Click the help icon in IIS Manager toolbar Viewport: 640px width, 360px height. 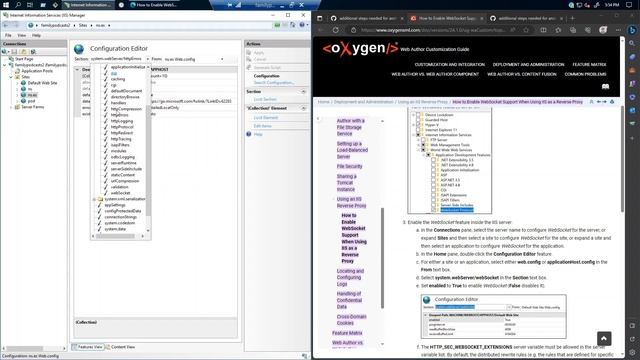pyautogui.click(x=302, y=25)
